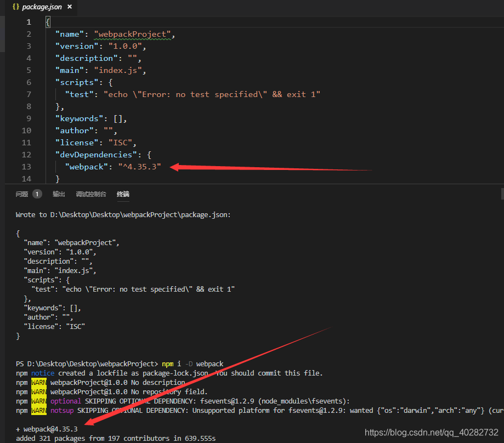Click the "Wrote to" package.json path in terminal
Screen dimensions: 504x443
click(x=123, y=214)
